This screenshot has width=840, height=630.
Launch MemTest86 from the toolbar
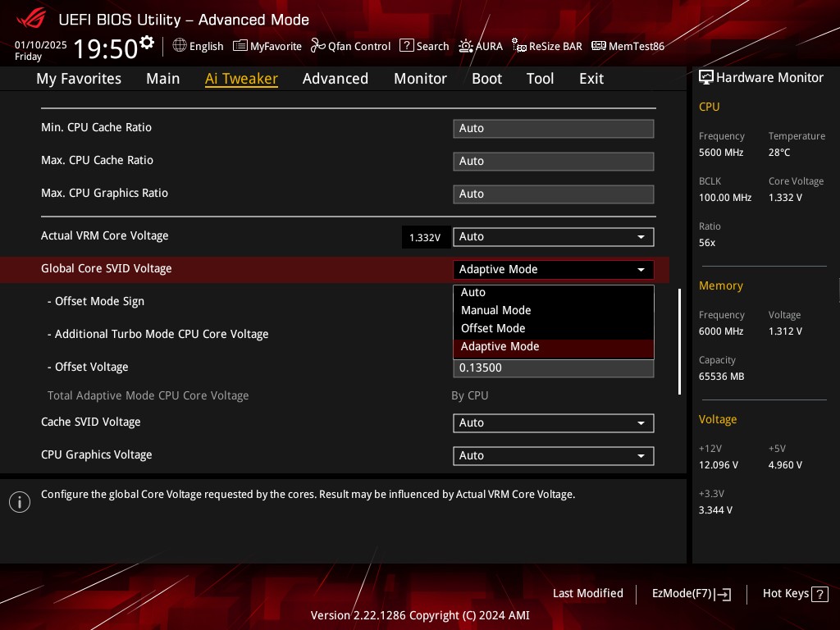tap(628, 46)
